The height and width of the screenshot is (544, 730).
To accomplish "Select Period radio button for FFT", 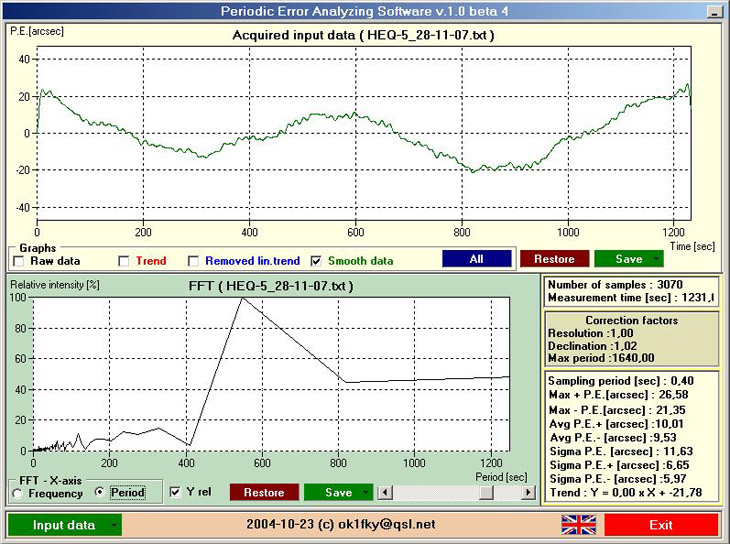I will (100, 492).
